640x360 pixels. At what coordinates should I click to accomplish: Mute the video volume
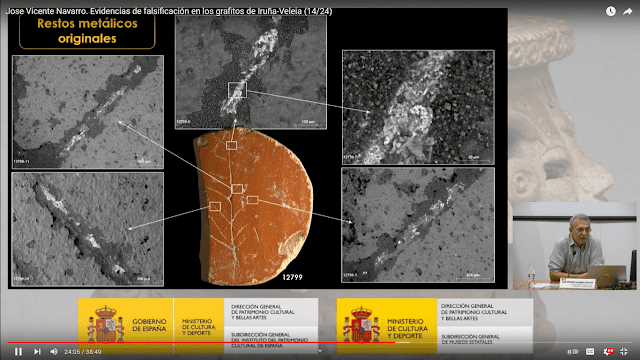(x=54, y=351)
